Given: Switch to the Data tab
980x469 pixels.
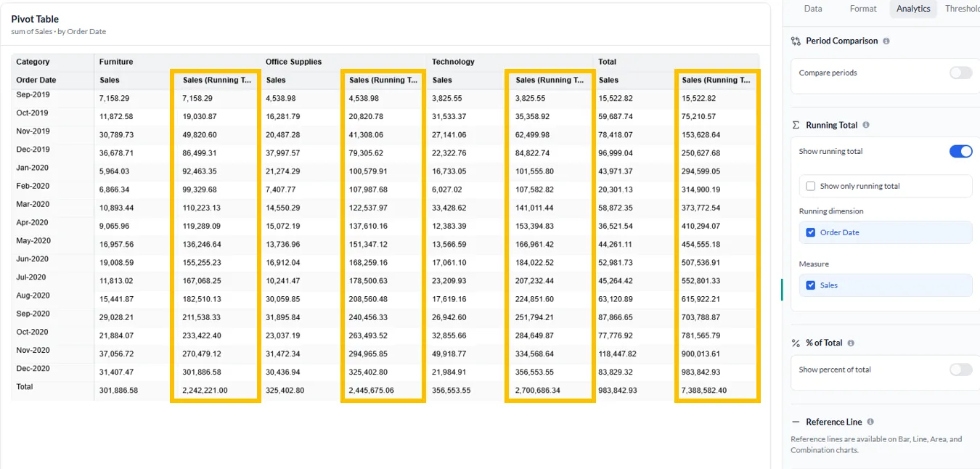Looking at the screenshot, I should (x=813, y=9).
